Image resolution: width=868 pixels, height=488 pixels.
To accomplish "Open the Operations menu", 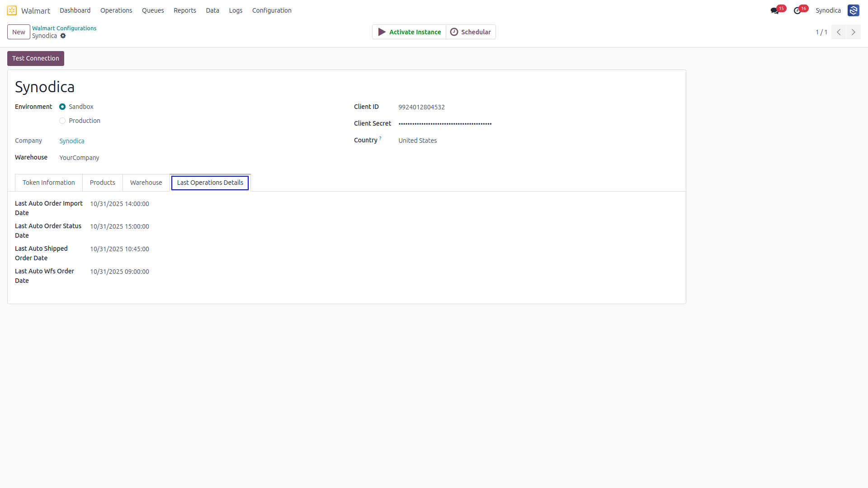I will 116,10.
